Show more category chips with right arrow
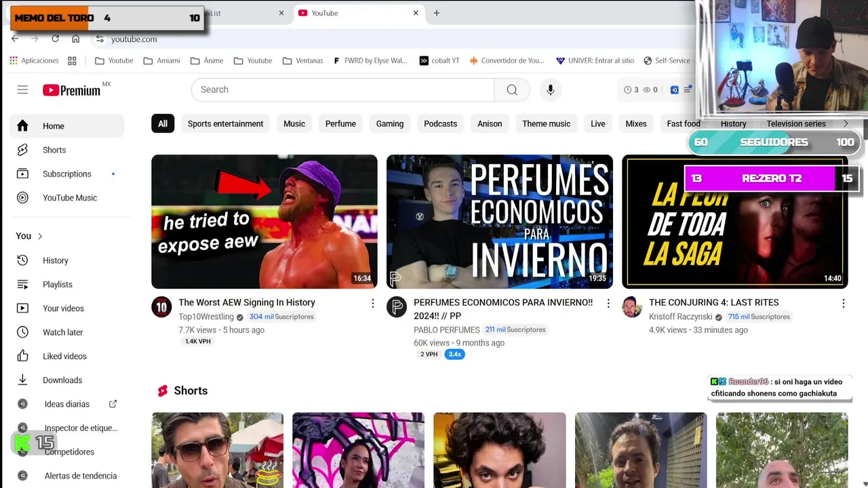Viewport: 868px width, 488px height. 845,123
